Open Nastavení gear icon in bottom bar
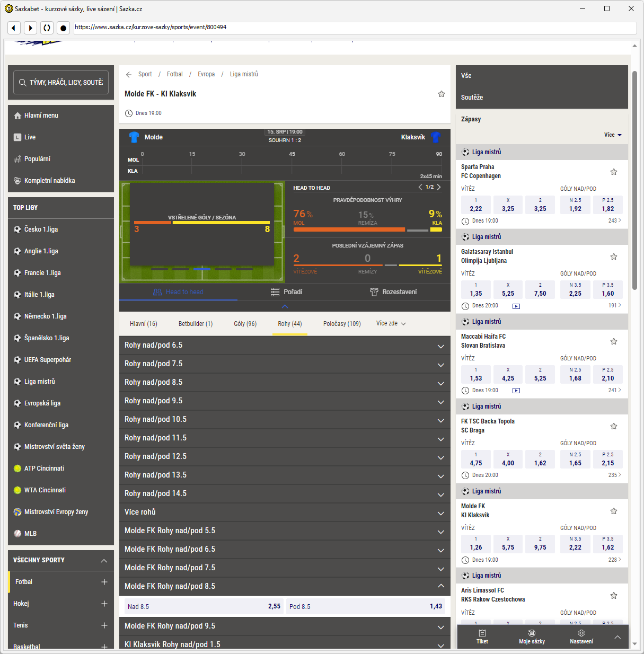644x654 pixels. 581,633
